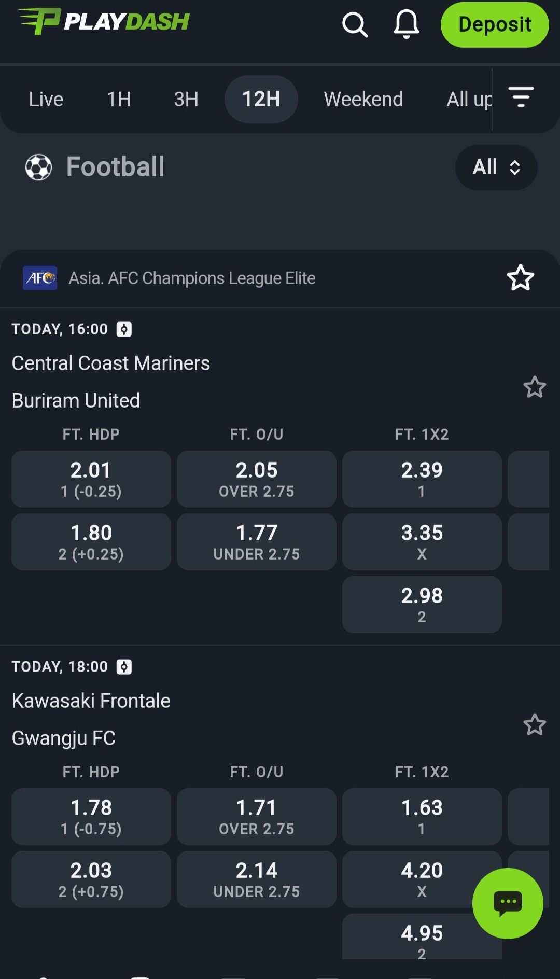
Task: Open notifications bell icon
Action: 407,24
